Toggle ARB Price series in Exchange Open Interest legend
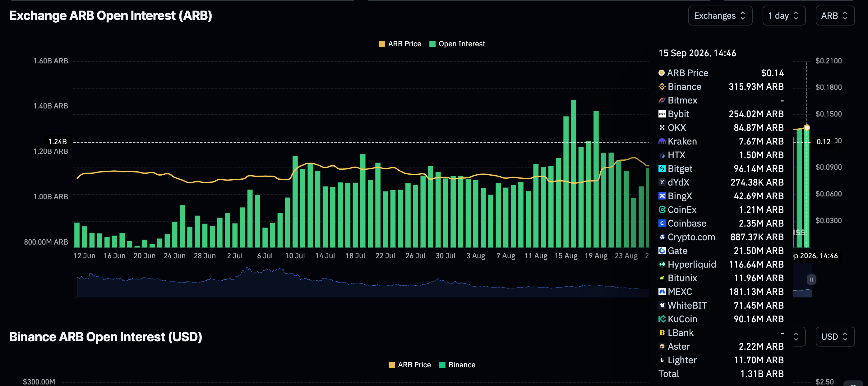This screenshot has width=868, height=386. point(400,44)
